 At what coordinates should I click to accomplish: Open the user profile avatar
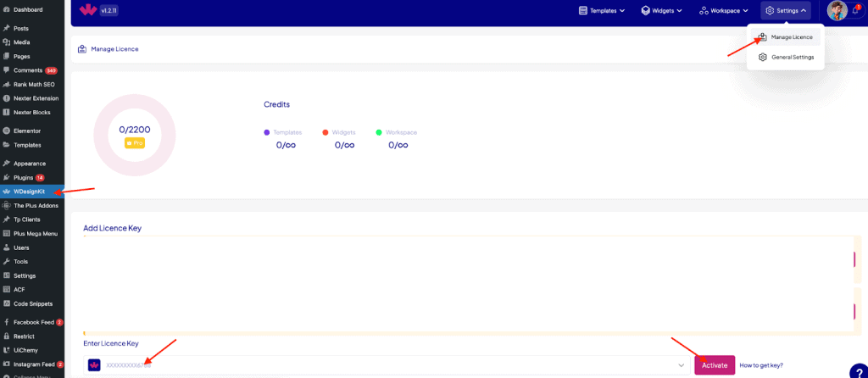point(837,11)
